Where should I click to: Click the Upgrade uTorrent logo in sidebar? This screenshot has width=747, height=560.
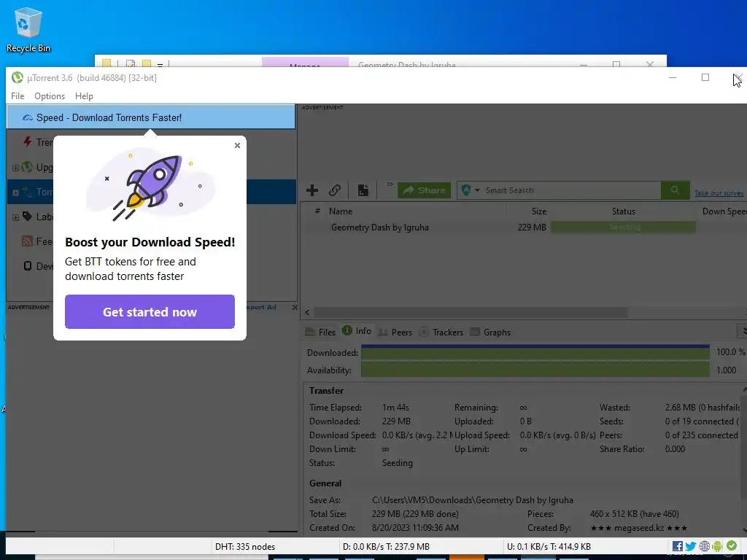coord(28,167)
